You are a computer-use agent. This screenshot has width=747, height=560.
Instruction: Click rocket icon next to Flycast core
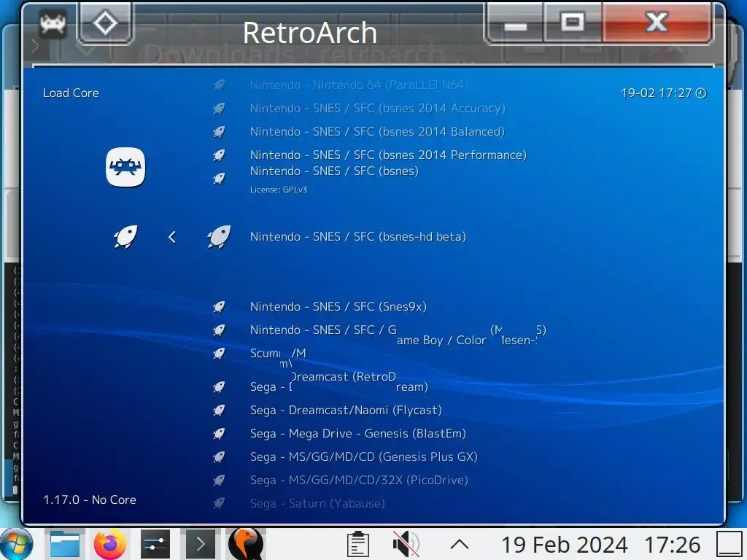[x=219, y=410]
